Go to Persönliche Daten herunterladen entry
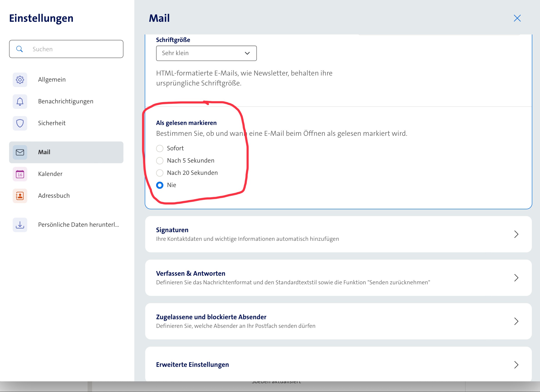 point(78,225)
